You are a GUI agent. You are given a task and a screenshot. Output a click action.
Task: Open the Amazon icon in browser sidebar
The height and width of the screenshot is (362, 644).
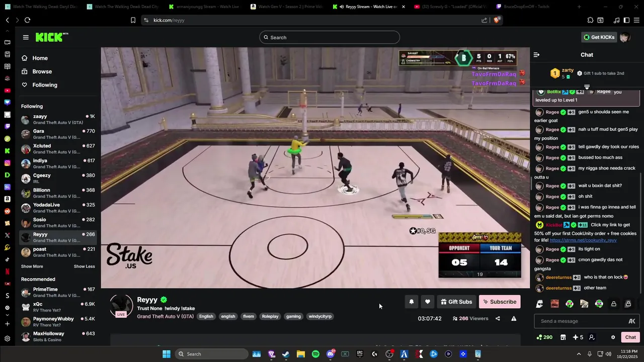tap(7, 199)
